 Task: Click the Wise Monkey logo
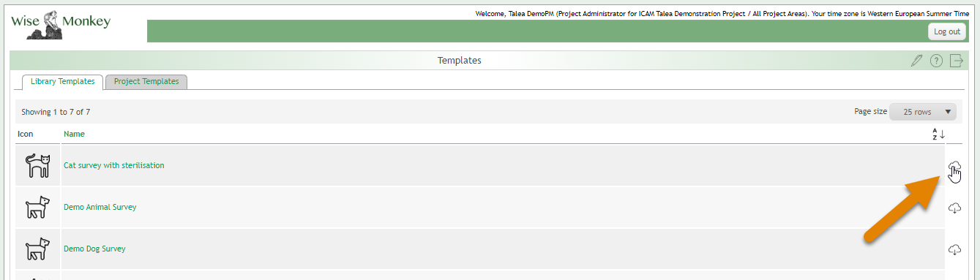[61, 23]
